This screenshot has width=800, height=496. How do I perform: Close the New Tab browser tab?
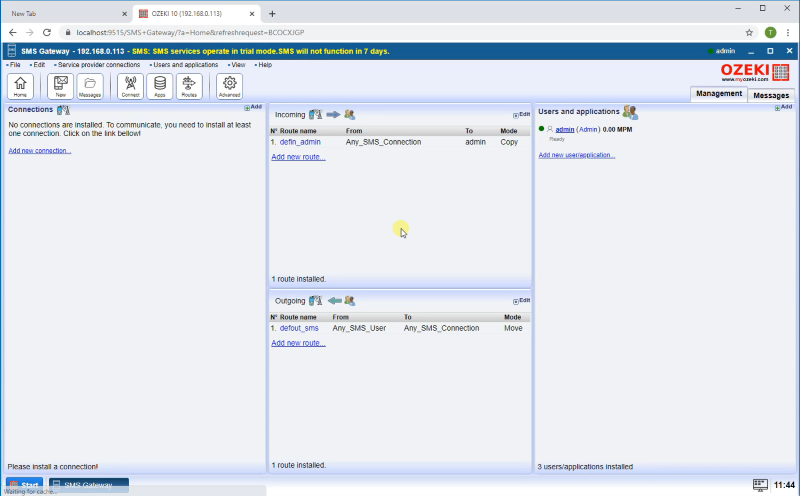click(x=124, y=14)
